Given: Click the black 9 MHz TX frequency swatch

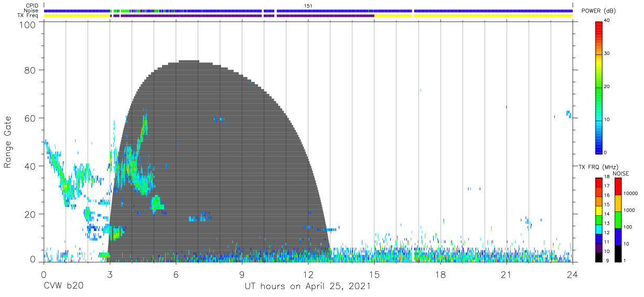Looking at the screenshot, I should tap(599, 257).
